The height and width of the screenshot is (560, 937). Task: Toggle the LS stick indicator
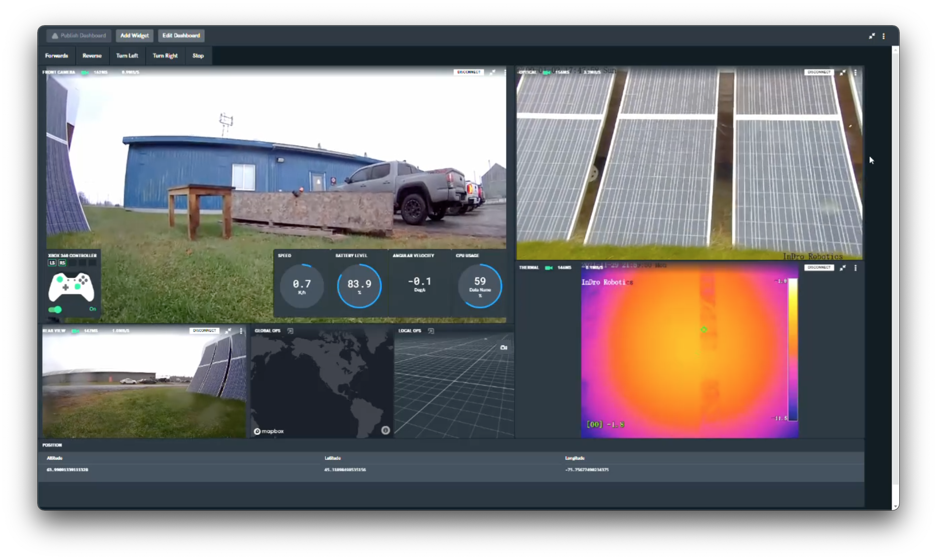tap(52, 262)
